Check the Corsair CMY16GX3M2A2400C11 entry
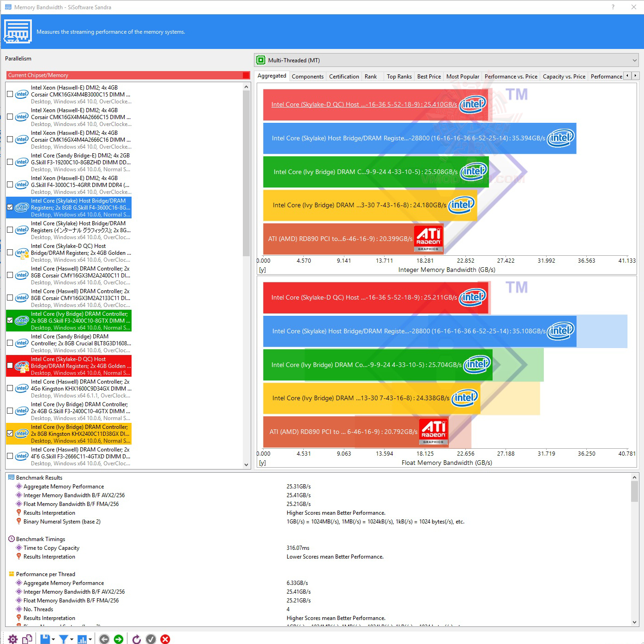 [10, 275]
